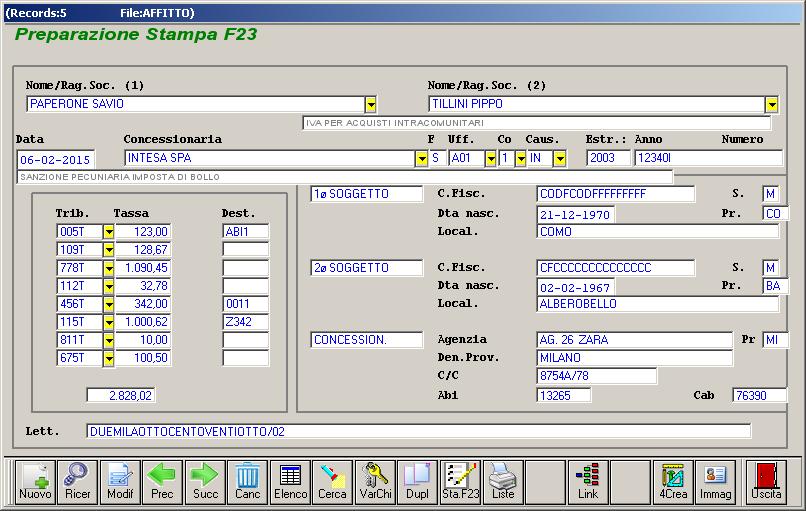Click the Data field 06-02-2015
806x511 pixels.
pos(56,159)
